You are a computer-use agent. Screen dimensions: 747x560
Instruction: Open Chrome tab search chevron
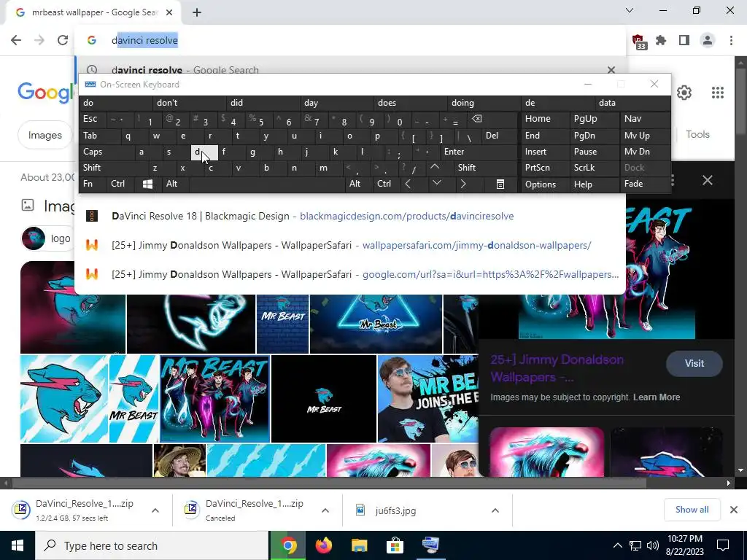click(x=630, y=10)
